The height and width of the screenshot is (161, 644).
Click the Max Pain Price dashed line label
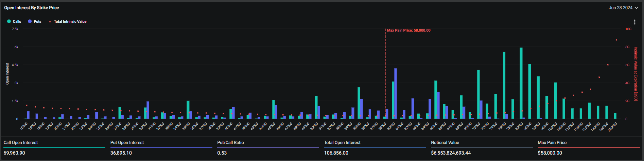[x=408, y=30]
